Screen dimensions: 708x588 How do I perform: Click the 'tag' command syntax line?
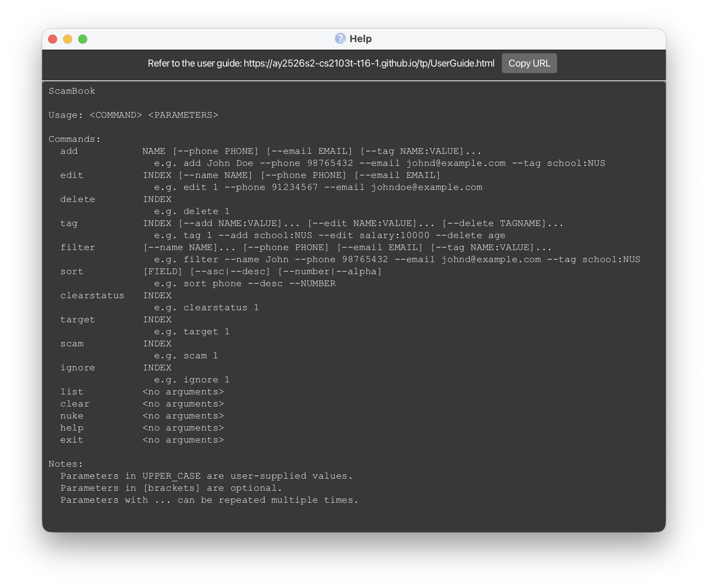click(352, 223)
